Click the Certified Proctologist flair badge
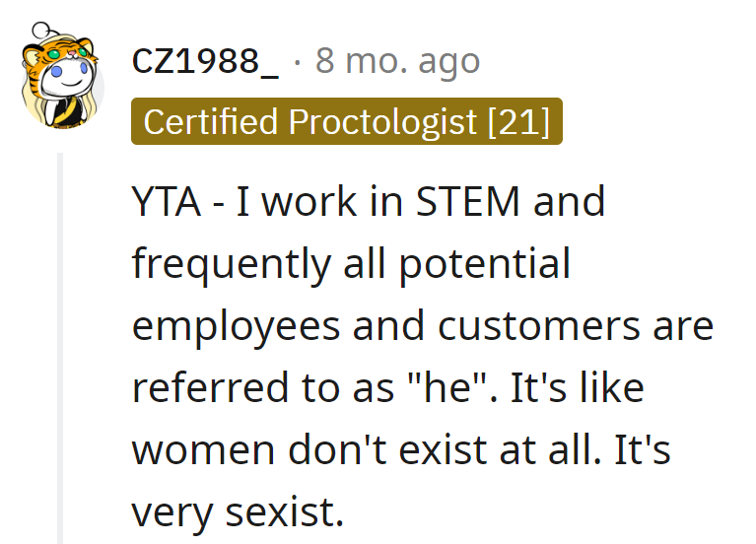Screen dimensions: 756x544 tap(346, 121)
